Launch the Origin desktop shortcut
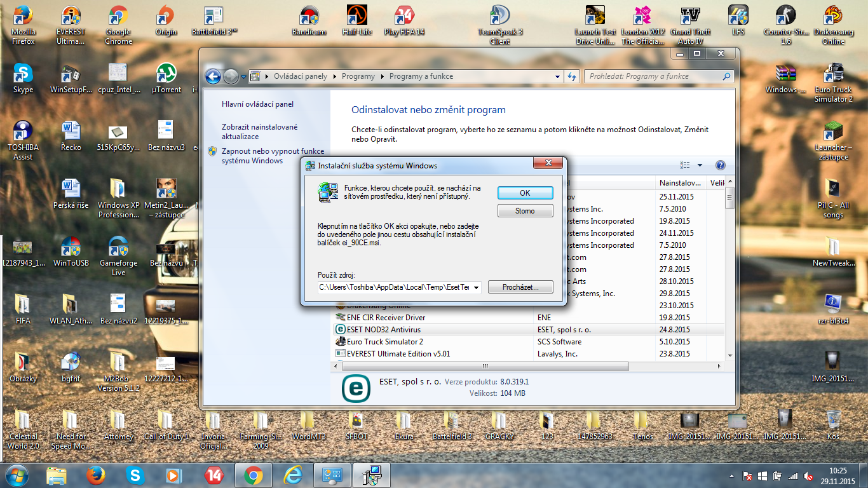868x488 pixels. pyautogui.click(x=166, y=21)
